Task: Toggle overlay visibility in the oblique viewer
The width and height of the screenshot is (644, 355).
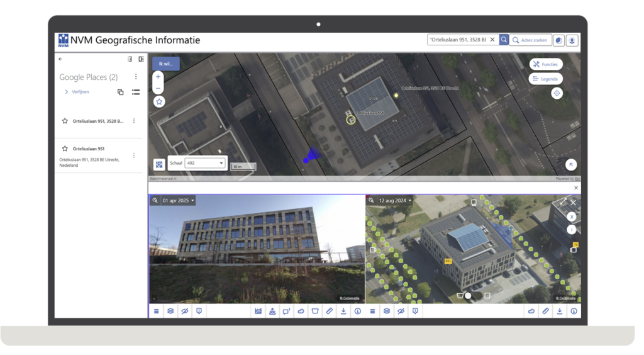Action: point(401,312)
